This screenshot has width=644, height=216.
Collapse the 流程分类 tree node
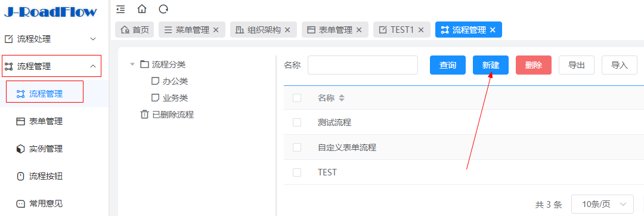tap(132, 64)
